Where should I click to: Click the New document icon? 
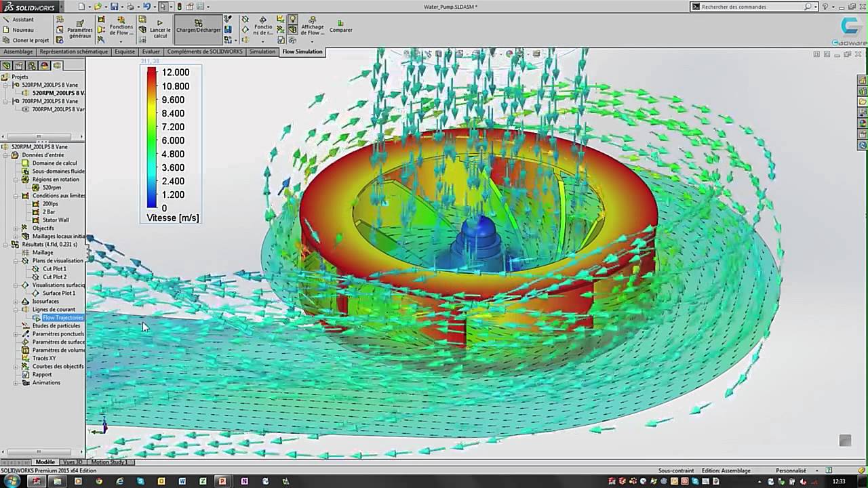tap(81, 7)
